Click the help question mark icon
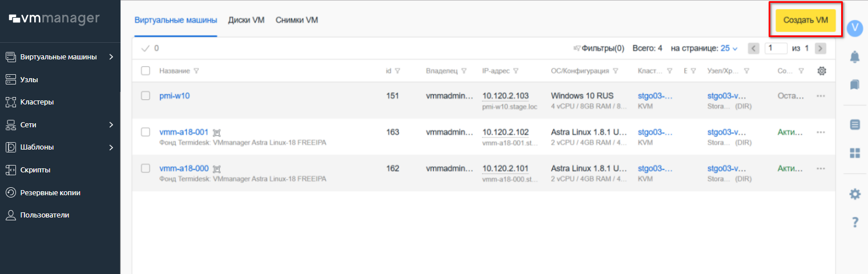This screenshot has height=274, width=868. click(854, 223)
